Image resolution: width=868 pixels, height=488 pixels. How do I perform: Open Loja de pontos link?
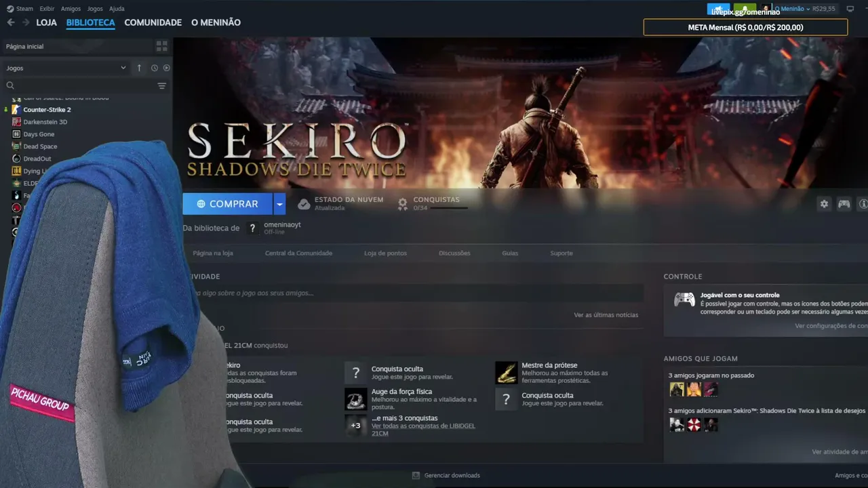pyautogui.click(x=385, y=253)
